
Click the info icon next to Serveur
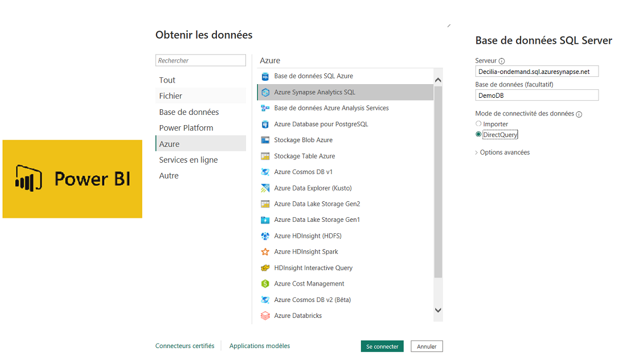501,61
